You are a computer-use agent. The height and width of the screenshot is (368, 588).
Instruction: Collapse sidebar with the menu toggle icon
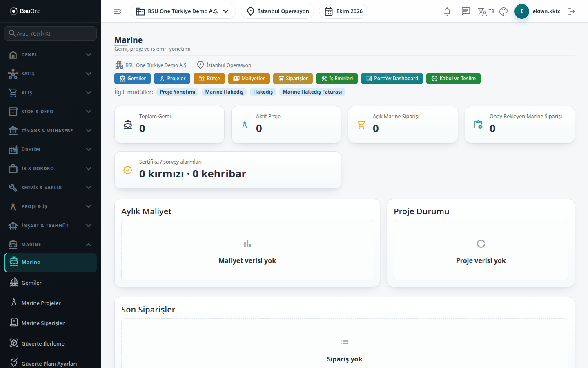118,11
